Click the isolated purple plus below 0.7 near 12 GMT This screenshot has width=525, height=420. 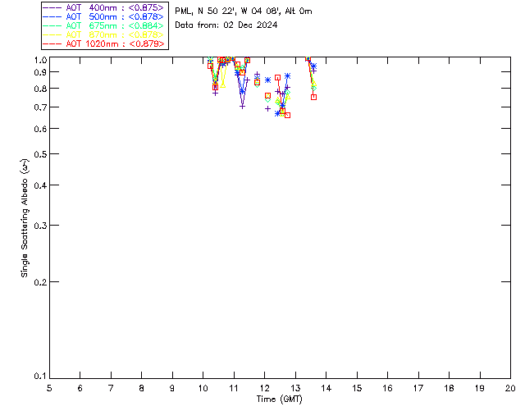click(x=267, y=108)
